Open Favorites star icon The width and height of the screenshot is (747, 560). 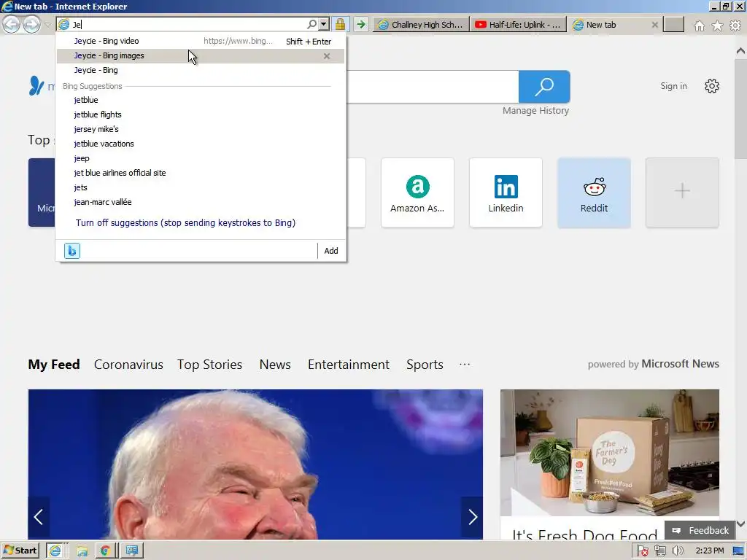coord(717,26)
